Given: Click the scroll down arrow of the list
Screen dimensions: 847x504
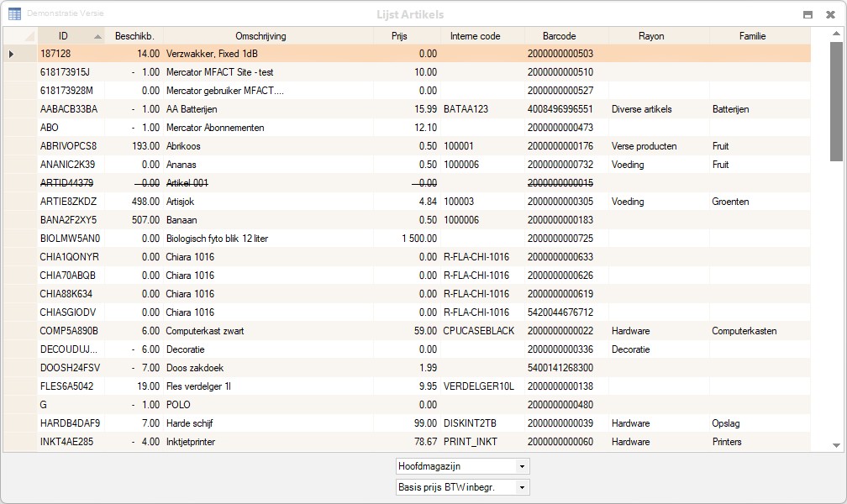Looking at the screenshot, I should pyautogui.click(x=835, y=445).
